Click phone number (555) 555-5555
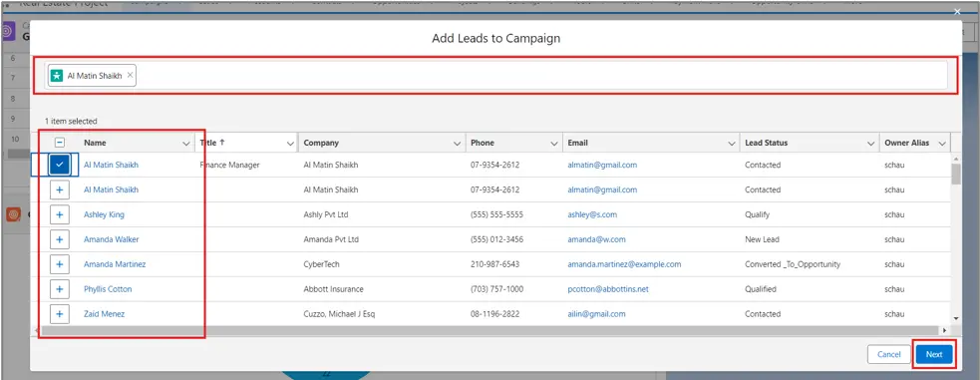Screen dimensions: 980x380 496,214
